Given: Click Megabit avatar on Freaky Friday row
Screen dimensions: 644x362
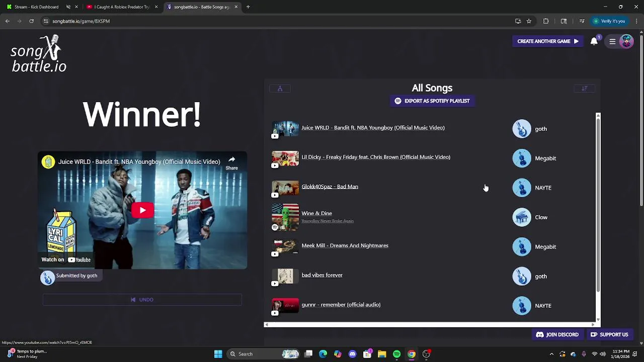Looking at the screenshot, I should (522, 158).
